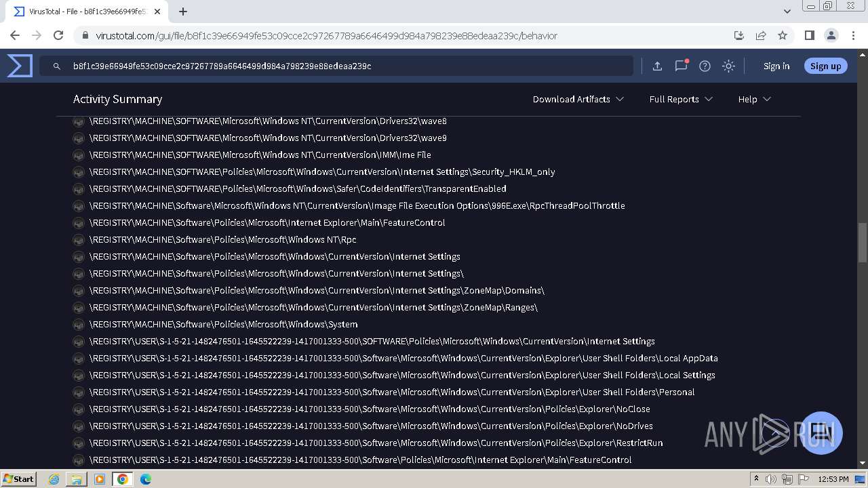
Task: Select User Shell Folders\Local Settings entry
Action: [402, 375]
